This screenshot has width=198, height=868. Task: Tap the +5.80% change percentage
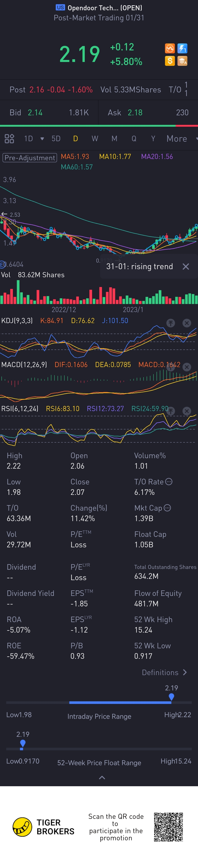click(x=126, y=62)
